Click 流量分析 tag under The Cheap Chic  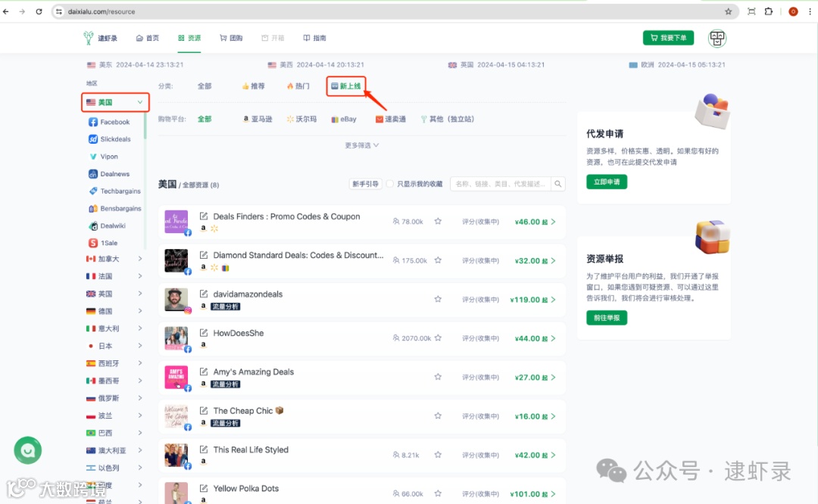[226, 423]
